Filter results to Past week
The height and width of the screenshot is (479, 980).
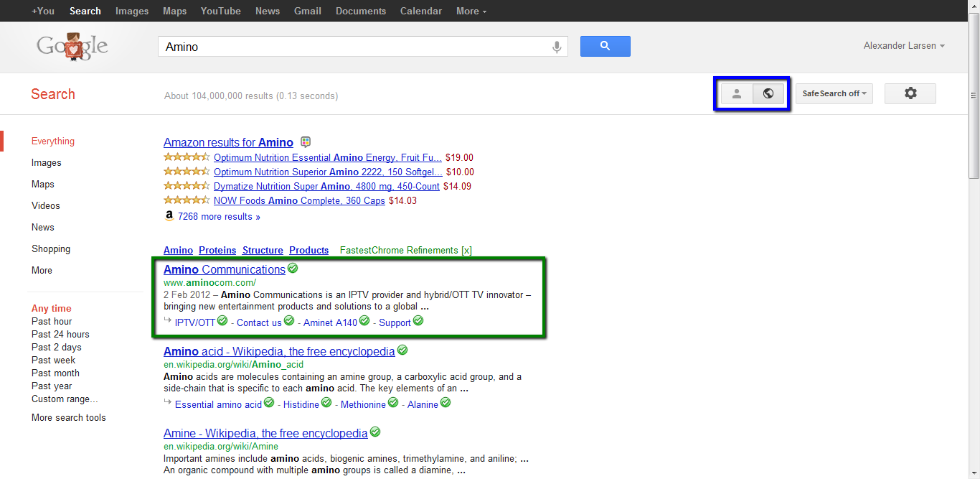pos(54,361)
